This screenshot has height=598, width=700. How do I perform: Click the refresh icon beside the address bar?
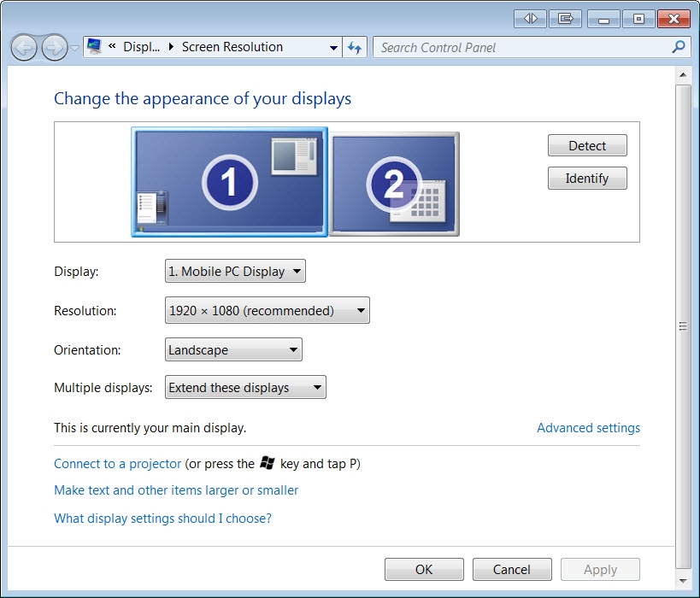pos(355,48)
